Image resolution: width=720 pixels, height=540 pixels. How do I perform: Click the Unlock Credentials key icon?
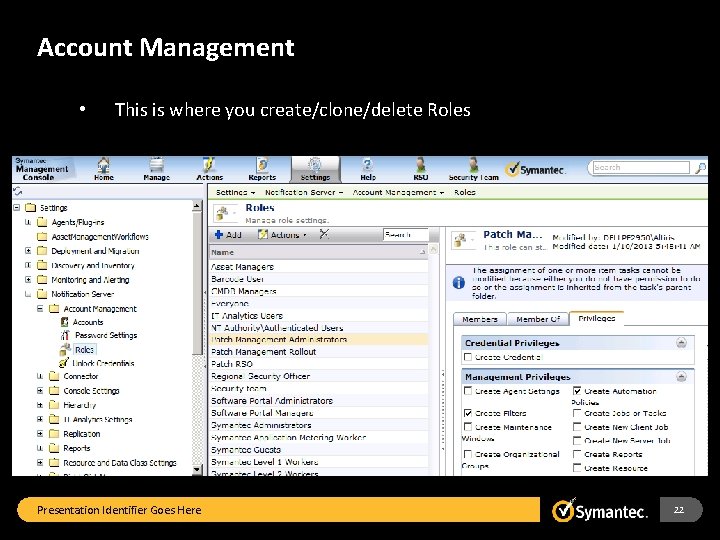pyautogui.click(x=64, y=363)
